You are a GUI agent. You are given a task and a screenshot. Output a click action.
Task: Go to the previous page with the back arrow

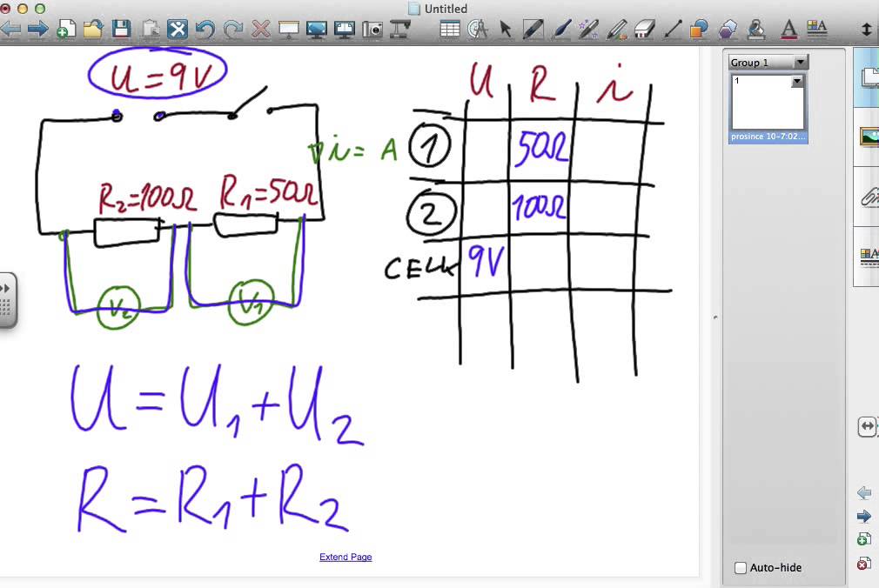(10, 29)
